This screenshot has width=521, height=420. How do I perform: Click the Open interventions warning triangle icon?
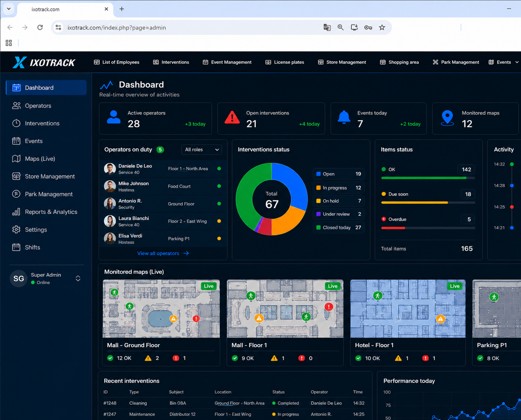[x=232, y=117]
